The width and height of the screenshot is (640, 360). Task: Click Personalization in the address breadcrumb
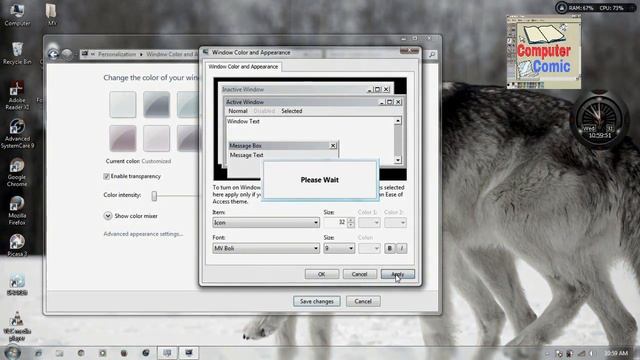point(117,54)
